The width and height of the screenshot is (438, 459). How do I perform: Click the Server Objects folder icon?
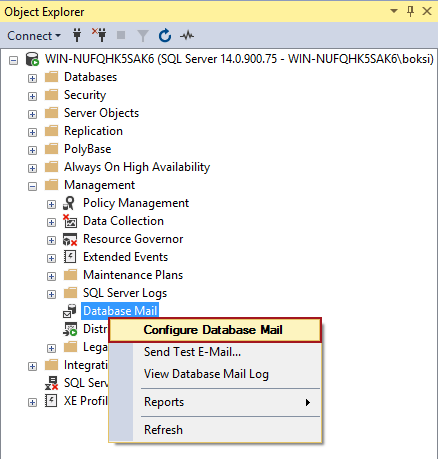(51, 113)
